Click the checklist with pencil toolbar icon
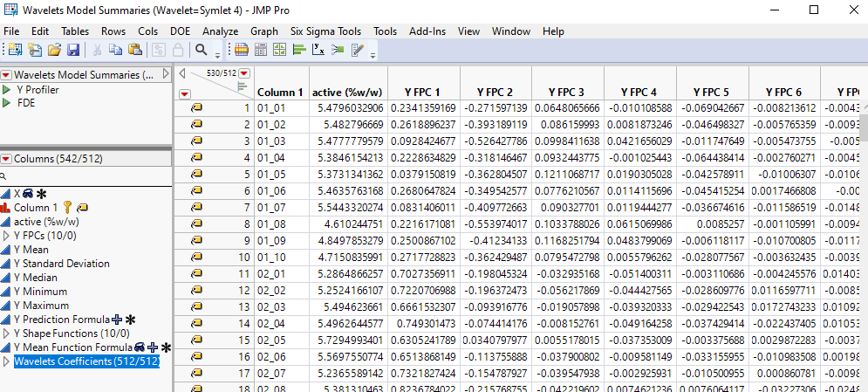868x392 pixels. point(357,50)
